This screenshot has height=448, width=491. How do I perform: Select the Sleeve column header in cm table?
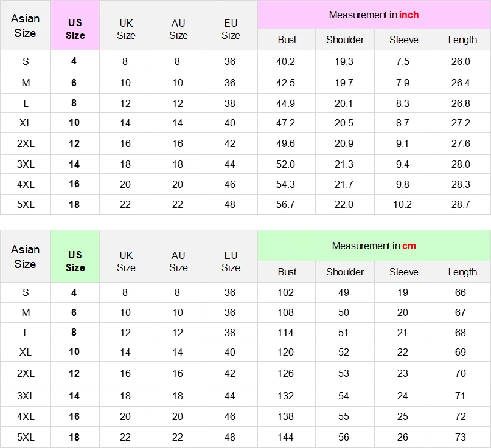click(x=403, y=272)
